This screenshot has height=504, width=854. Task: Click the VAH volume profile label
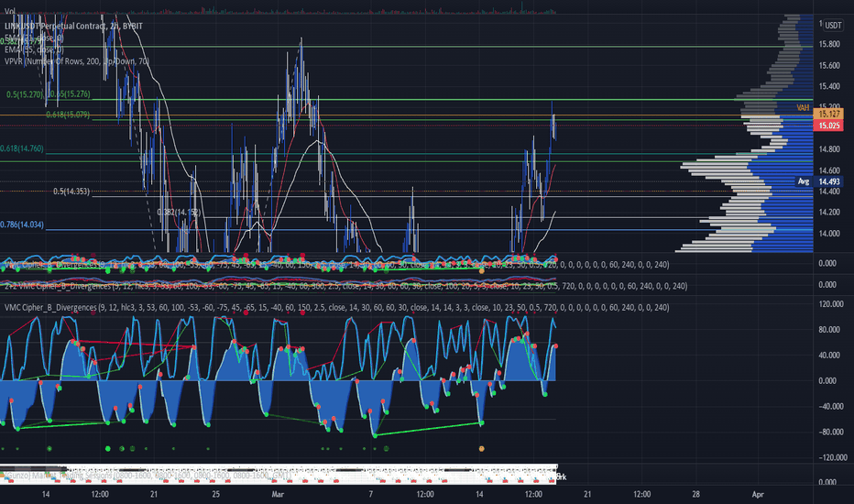tap(803, 108)
